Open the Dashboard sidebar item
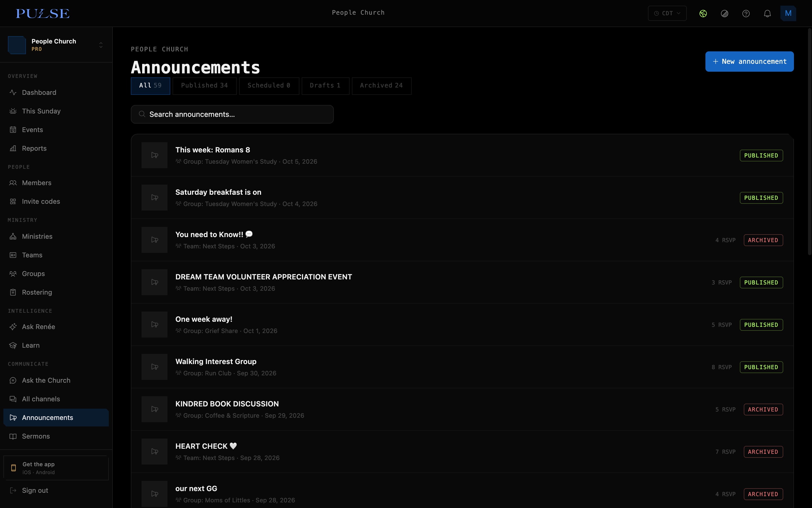Screen dimensions: 812x508 click(56, 92)
